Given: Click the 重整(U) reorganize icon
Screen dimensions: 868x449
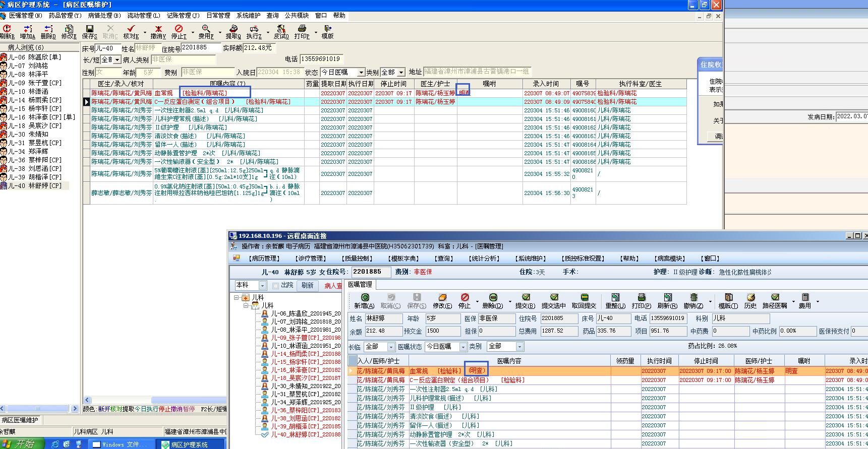Looking at the screenshot, I should [615, 297].
